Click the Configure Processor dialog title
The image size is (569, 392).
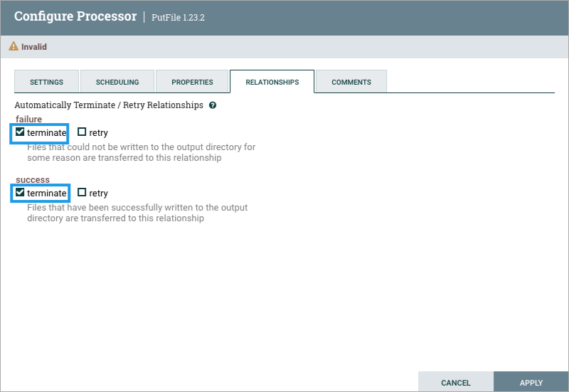click(x=75, y=16)
